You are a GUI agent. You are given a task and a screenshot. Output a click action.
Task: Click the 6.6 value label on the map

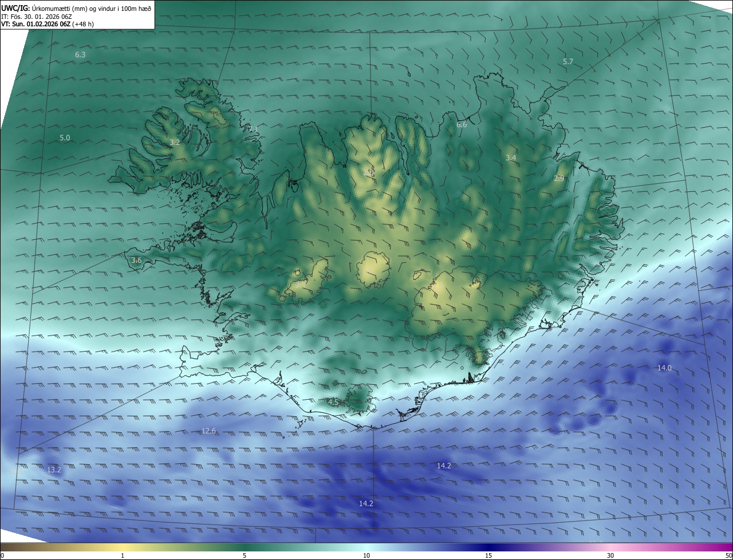click(x=462, y=124)
